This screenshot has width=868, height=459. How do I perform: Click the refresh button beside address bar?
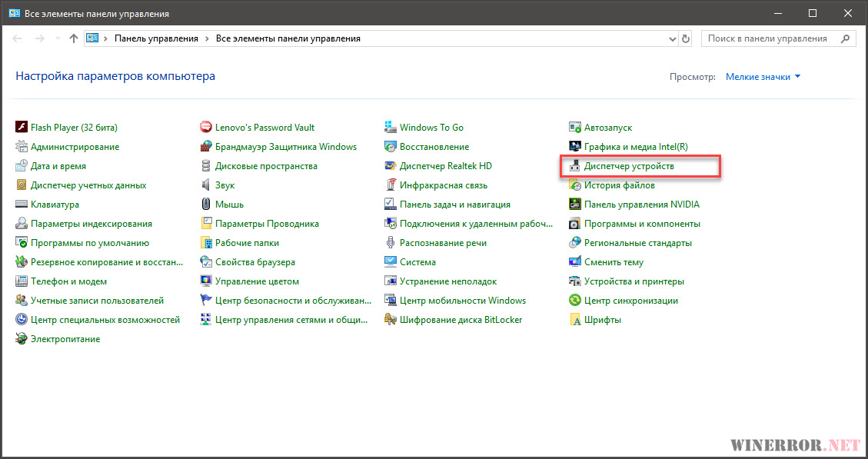[x=687, y=38]
